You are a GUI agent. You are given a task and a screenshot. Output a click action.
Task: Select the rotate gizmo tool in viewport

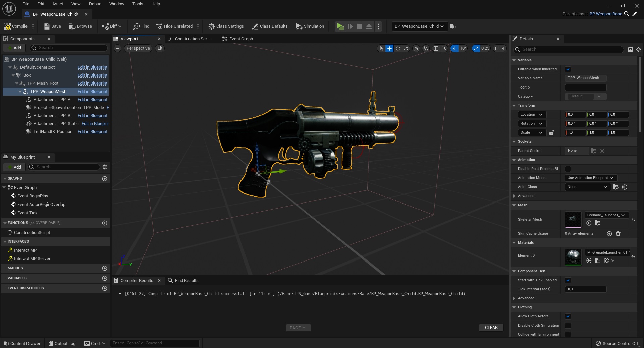(x=398, y=48)
